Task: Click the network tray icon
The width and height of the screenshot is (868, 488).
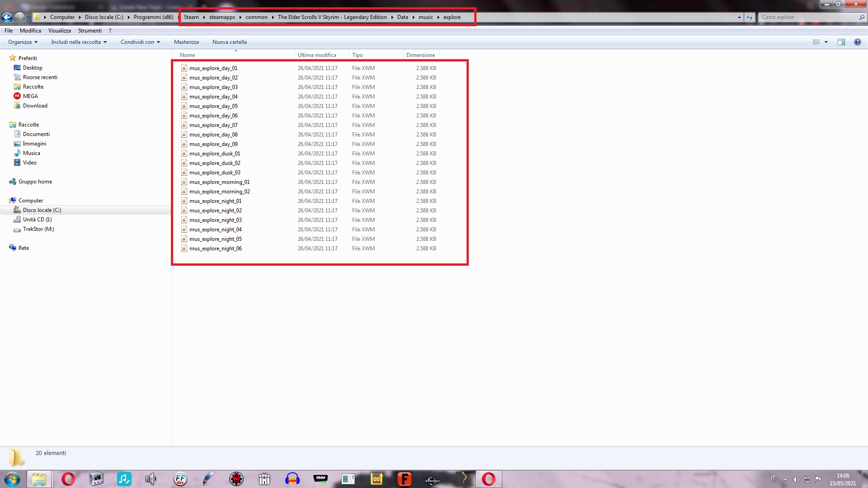Action: click(x=807, y=479)
